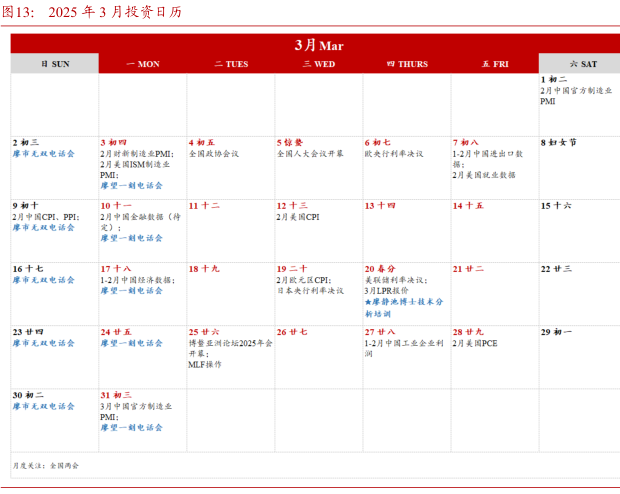This screenshot has width=620, height=494.
Task: Select the March 8 妇女节 date label
Action: [558, 143]
